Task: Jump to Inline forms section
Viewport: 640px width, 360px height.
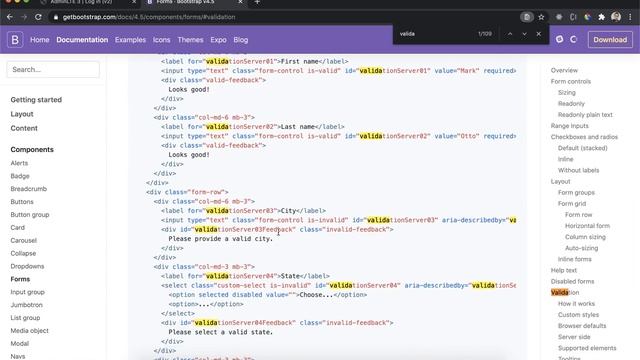Action: click(575, 259)
